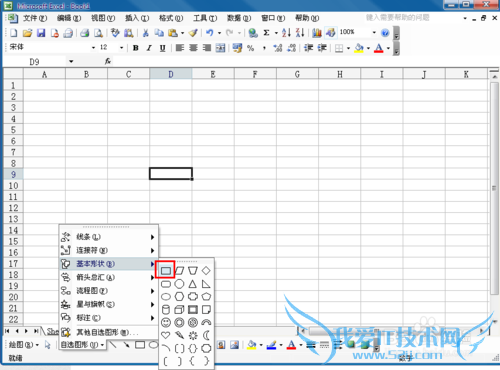Viewport: 500px width, 370px height.
Task: Run the spelling check icon
Action: click(x=115, y=33)
